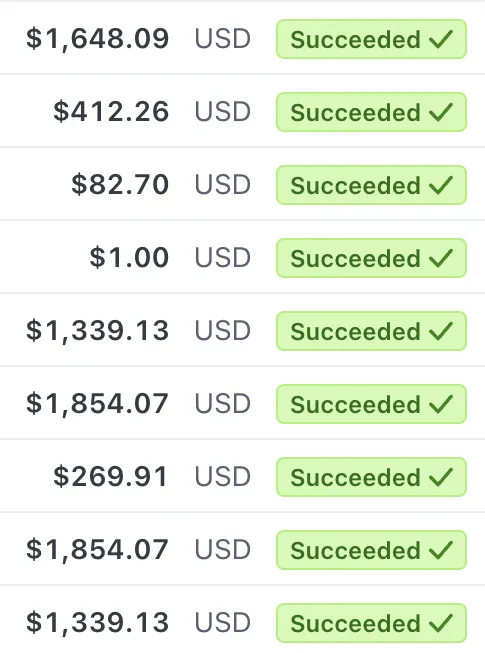Open the lower $1,339.13 payment amount
This screenshot has width=485, height=653.
click(97, 623)
